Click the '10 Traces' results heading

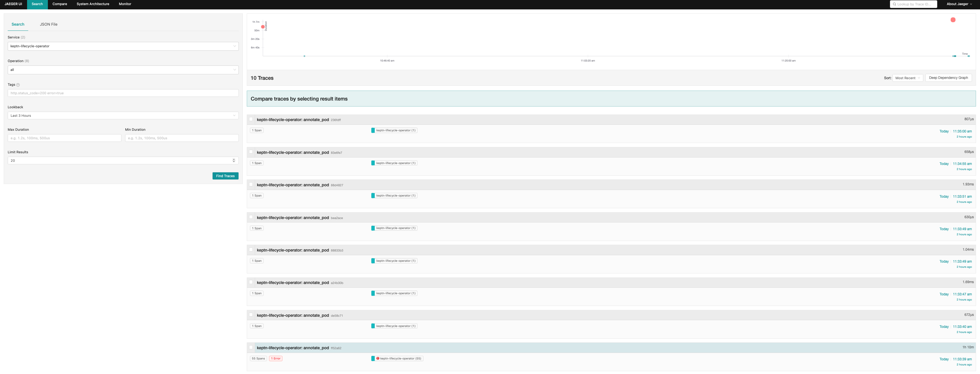pos(262,78)
